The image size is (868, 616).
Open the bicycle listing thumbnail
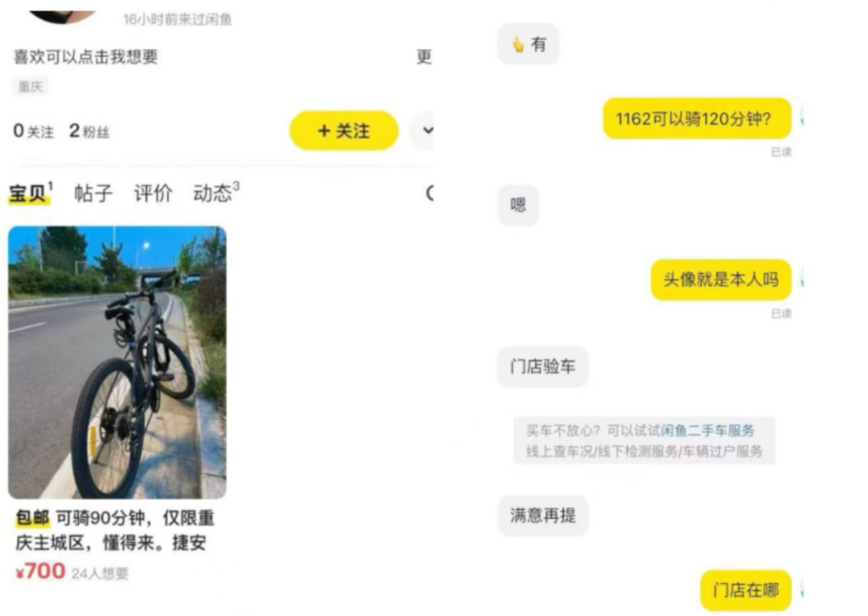pos(117,363)
